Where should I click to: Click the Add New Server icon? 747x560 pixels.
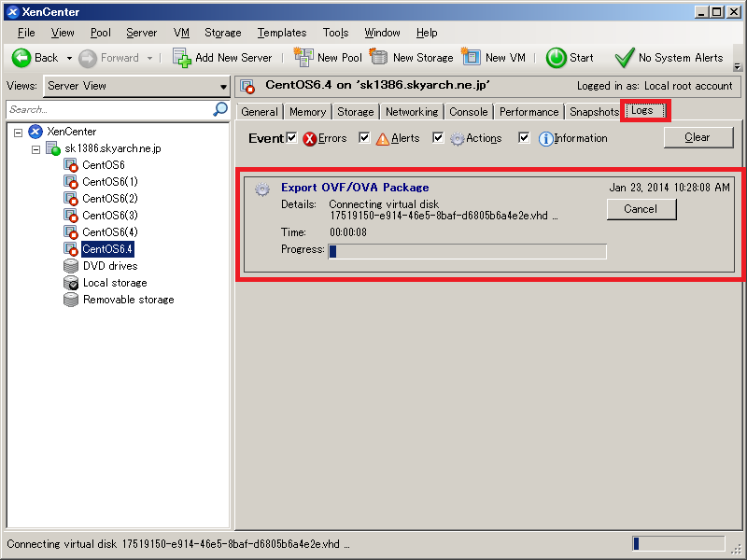pyautogui.click(x=181, y=58)
